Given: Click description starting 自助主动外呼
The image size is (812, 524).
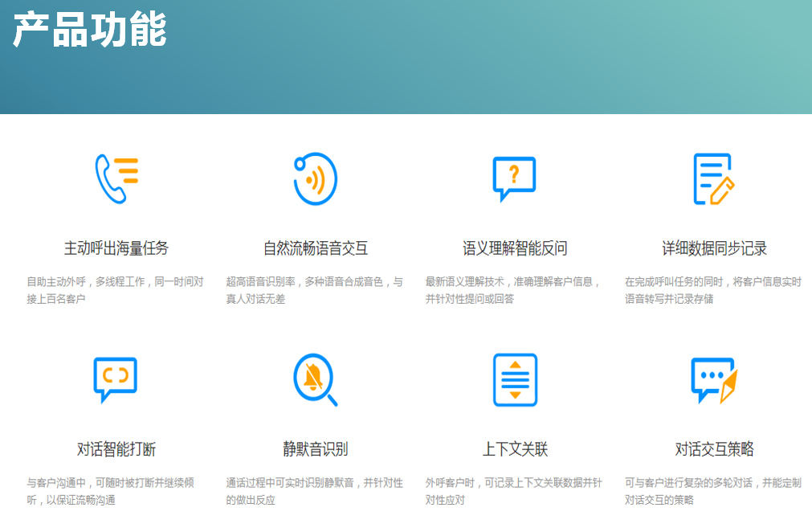Looking at the screenshot, I should click(116, 290).
